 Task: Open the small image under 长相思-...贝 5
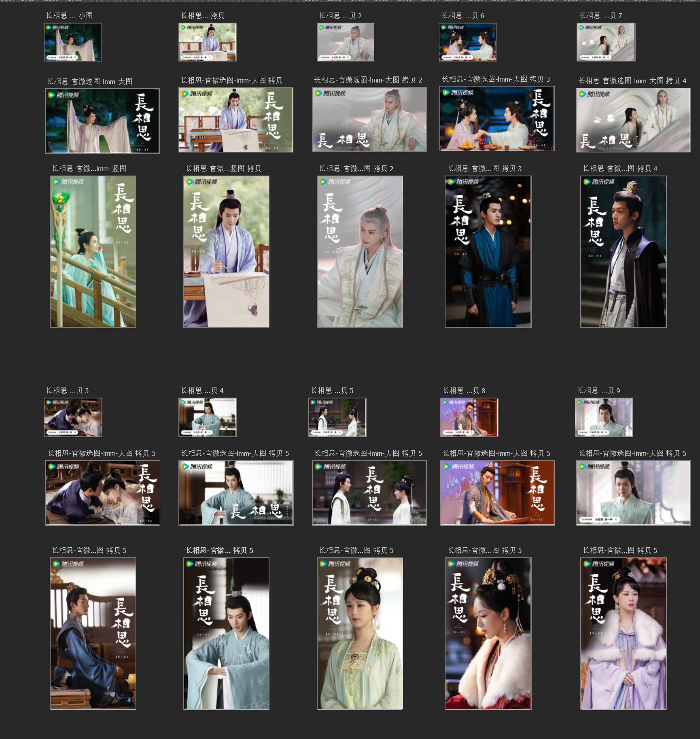coord(337,417)
